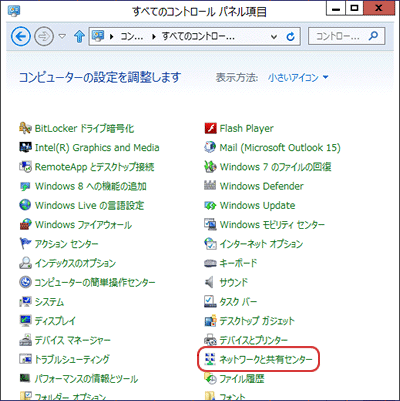400x401 pixels.
Task: Expand the breadcrumb arrow before コン...
Action: pos(112,37)
